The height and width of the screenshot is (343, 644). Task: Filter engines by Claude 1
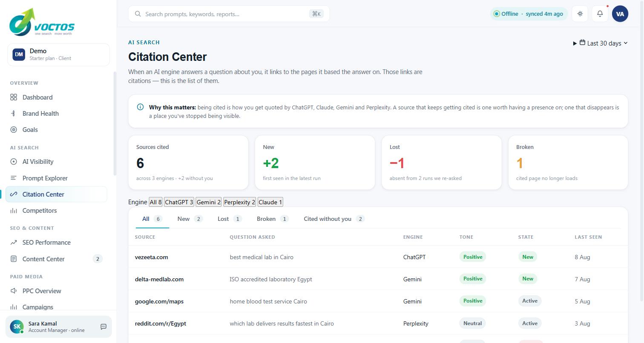tap(270, 202)
